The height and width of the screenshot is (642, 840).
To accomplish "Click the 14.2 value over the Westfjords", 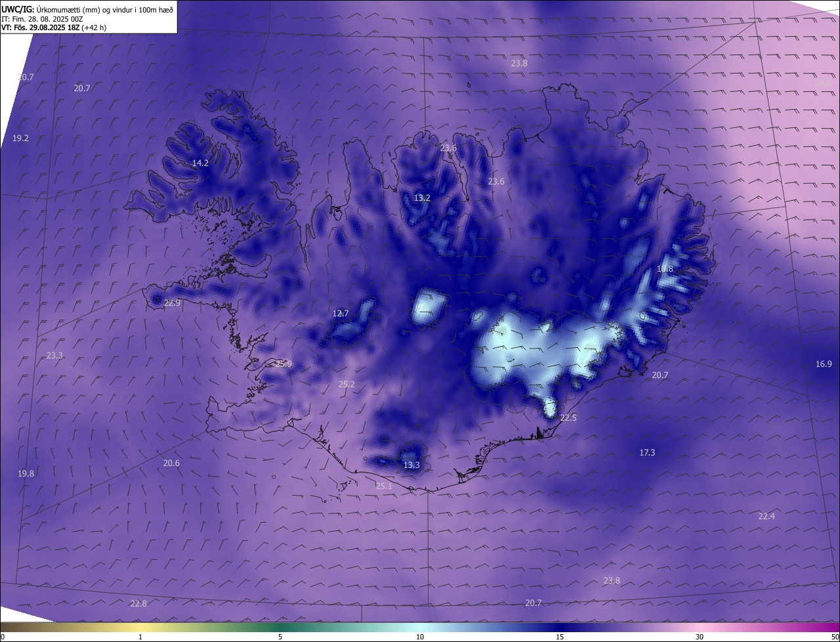I will click(x=200, y=163).
